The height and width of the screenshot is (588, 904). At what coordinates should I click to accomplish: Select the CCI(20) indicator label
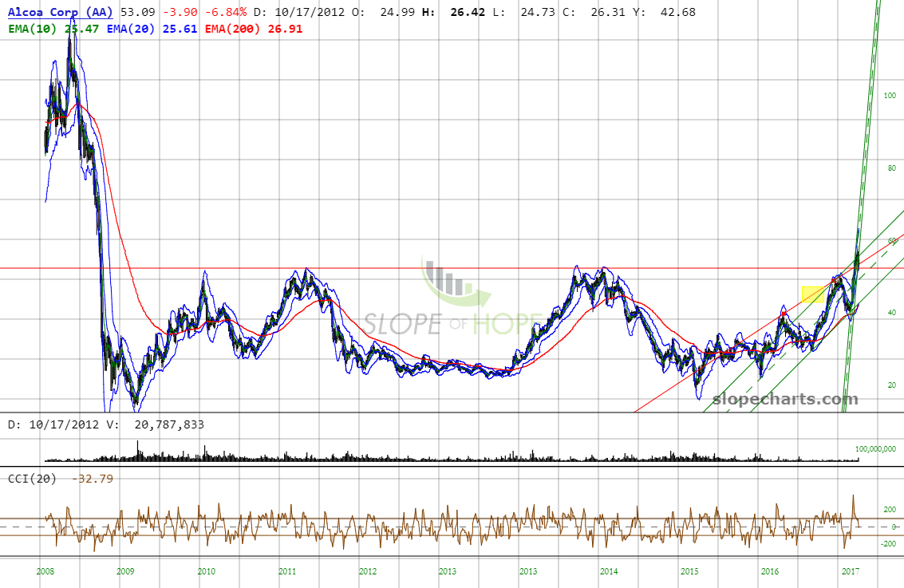coord(32,479)
